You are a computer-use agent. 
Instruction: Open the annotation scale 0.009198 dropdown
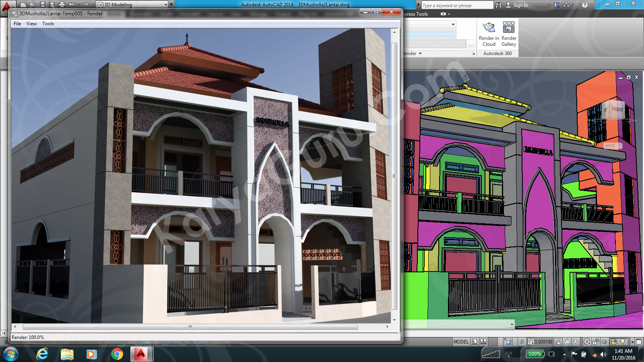pos(540,342)
